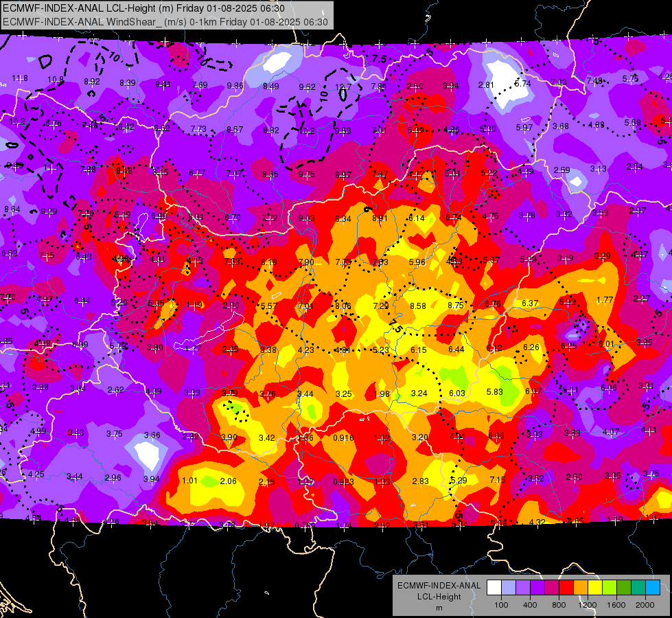Click the wind shear value 6.14
The height and width of the screenshot is (618, 672).
[x=416, y=218]
